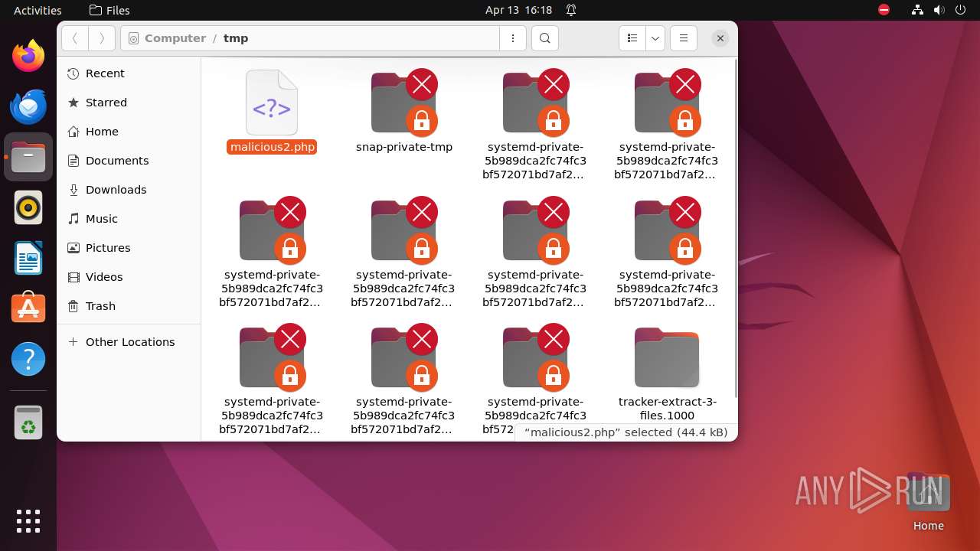Click the Starred star icon in sidebar
The height and width of the screenshot is (551, 980).
[x=73, y=103]
